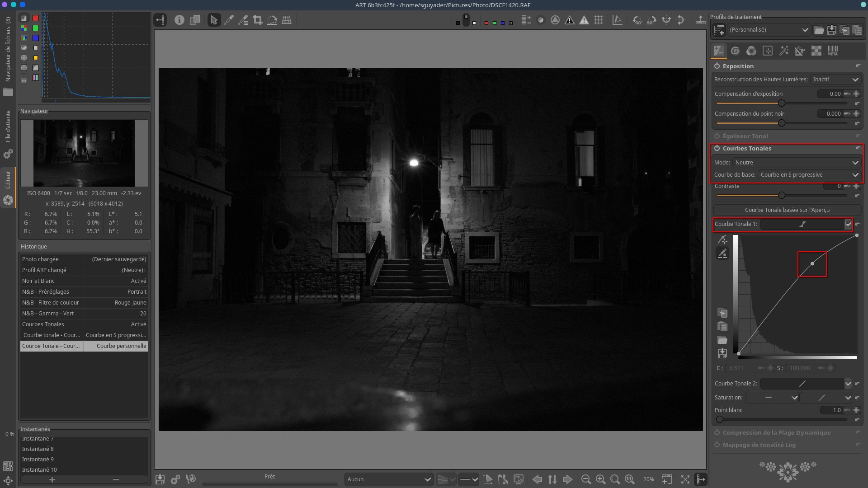Adjust the Contraste slider handle
The image size is (868, 488).
coord(781,196)
